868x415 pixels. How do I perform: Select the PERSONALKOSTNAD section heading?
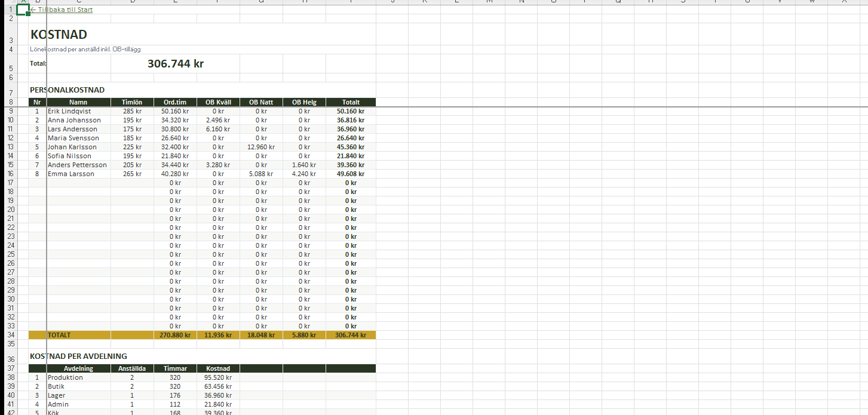[x=67, y=90]
